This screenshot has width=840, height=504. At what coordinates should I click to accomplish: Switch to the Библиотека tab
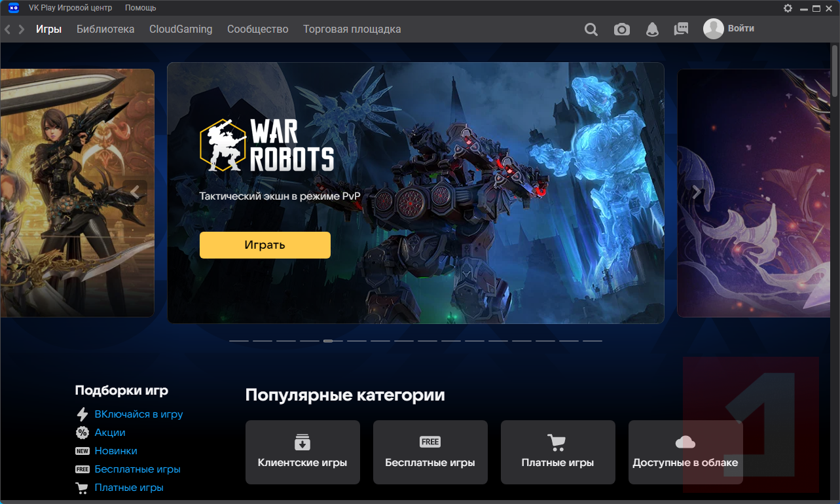[105, 29]
